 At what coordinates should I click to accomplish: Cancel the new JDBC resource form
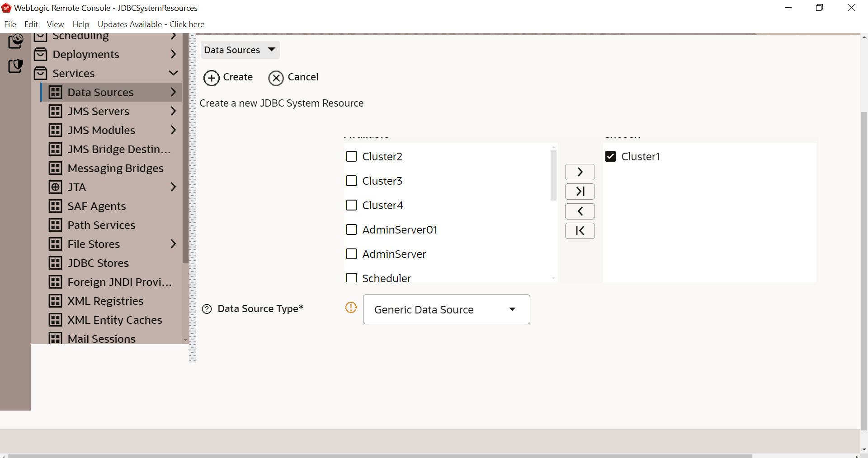click(x=293, y=78)
